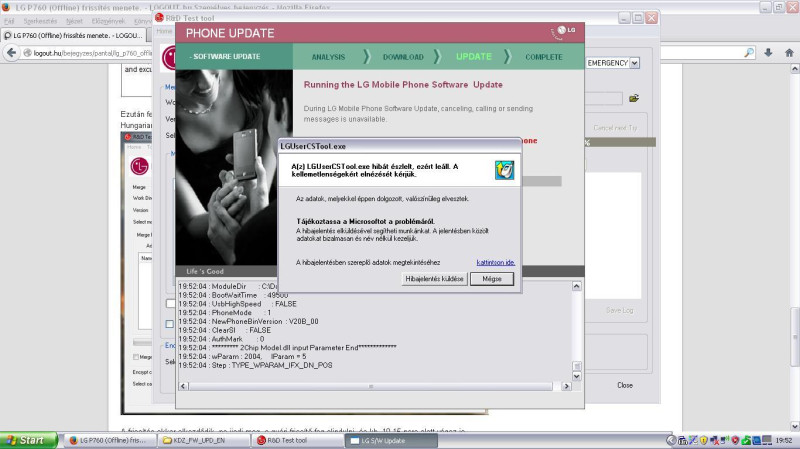Click the folder browse icon in R&D tool
The width and height of the screenshot is (800, 449).
634,98
